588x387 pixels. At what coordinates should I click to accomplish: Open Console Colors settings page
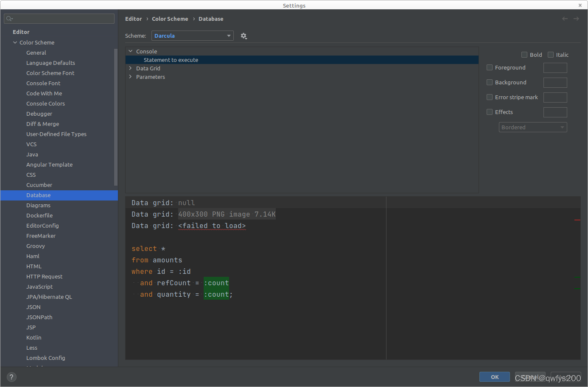[45, 103]
